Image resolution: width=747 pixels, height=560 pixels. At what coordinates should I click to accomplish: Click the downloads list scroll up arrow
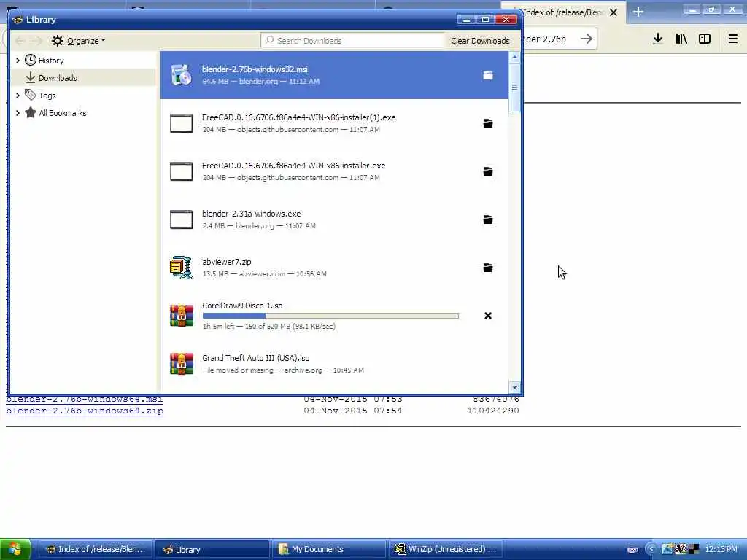click(514, 58)
